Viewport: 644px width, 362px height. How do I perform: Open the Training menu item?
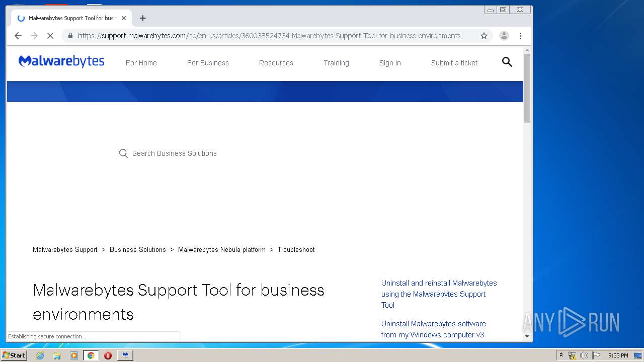tap(336, 63)
